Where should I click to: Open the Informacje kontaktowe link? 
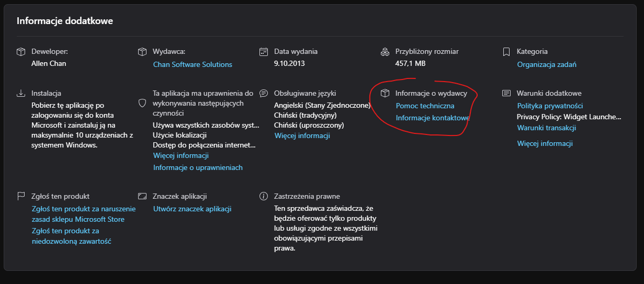[x=432, y=118]
